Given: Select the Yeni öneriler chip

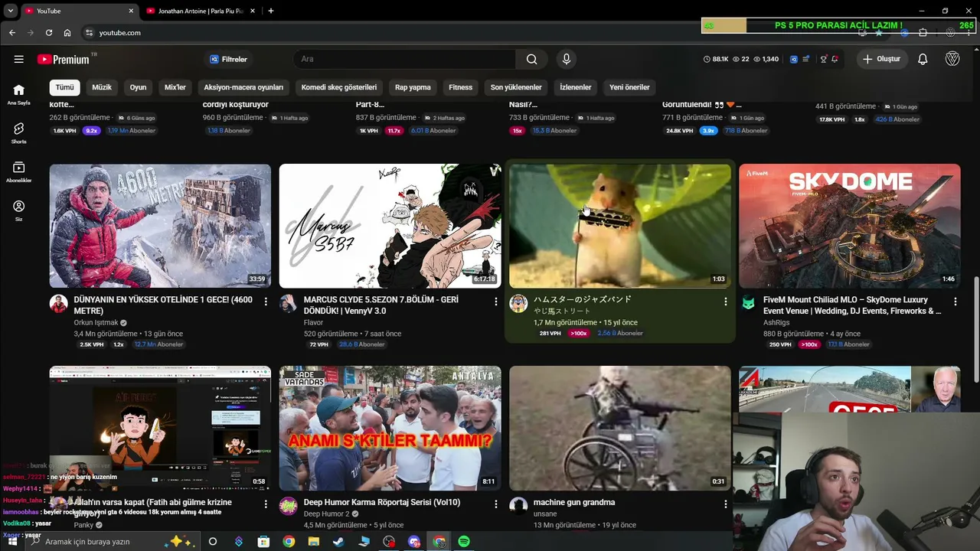Looking at the screenshot, I should pos(629,87).
